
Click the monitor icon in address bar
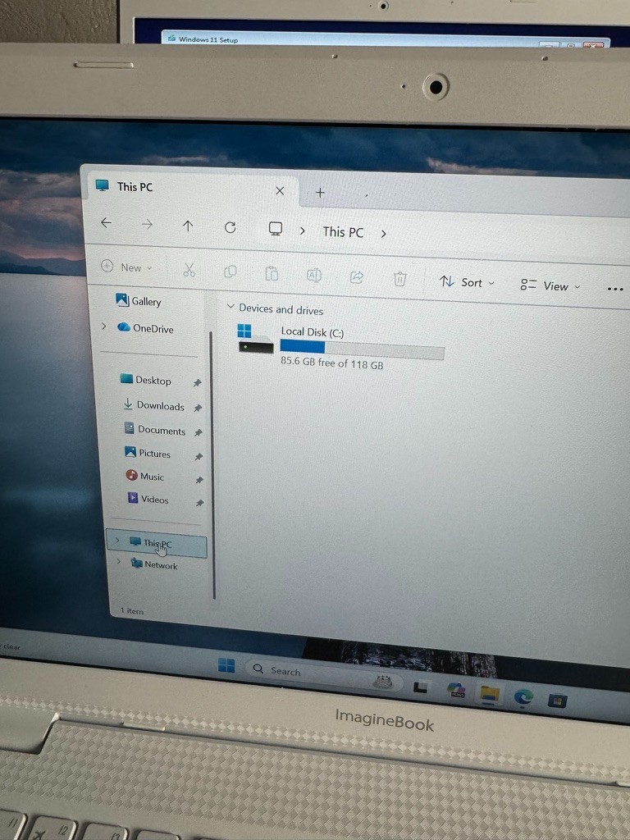tap(276, 229)
